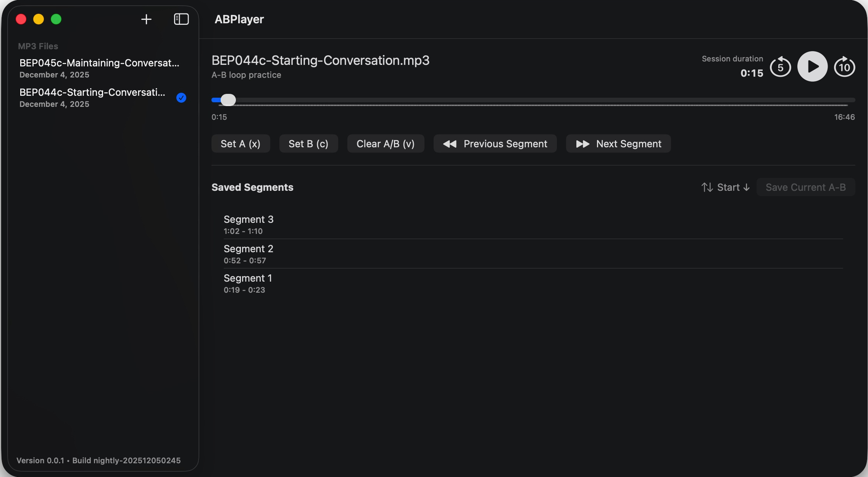
Task: Add MP3 files with the plus icon
Action: pos(146,19)
